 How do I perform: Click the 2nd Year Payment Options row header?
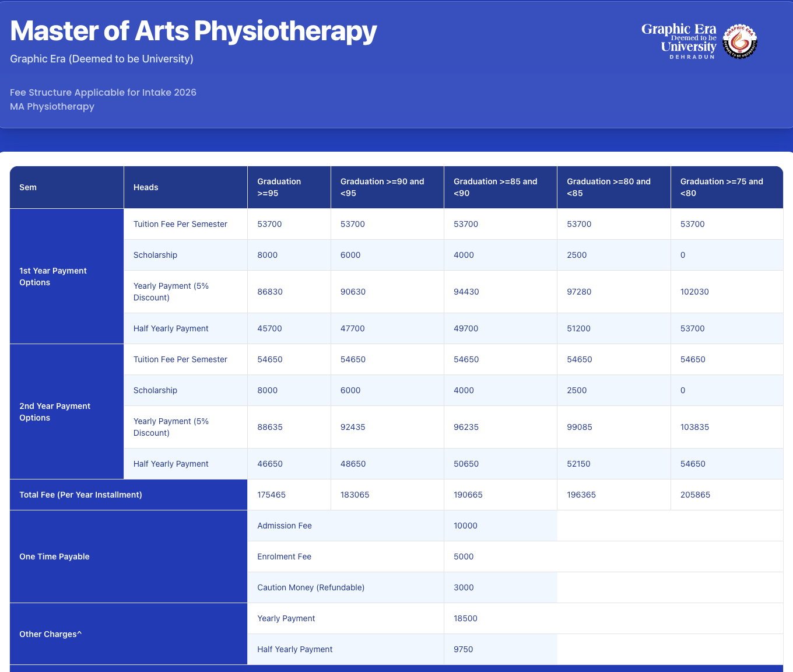pos(55,412)
